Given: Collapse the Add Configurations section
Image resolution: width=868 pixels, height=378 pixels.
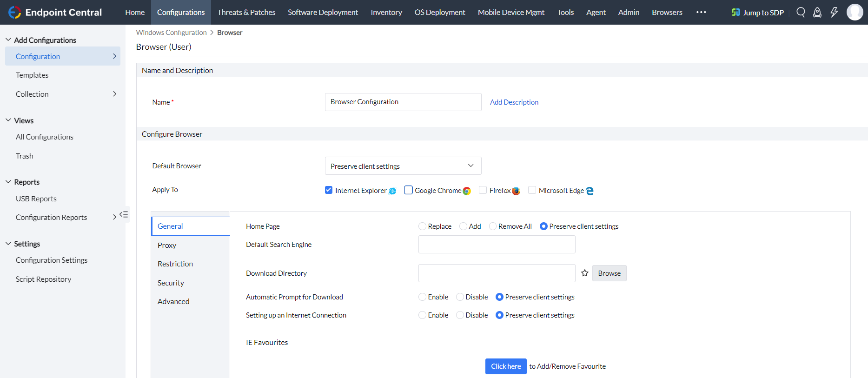Looking at the screenshot, I should (x=8, y=40).
